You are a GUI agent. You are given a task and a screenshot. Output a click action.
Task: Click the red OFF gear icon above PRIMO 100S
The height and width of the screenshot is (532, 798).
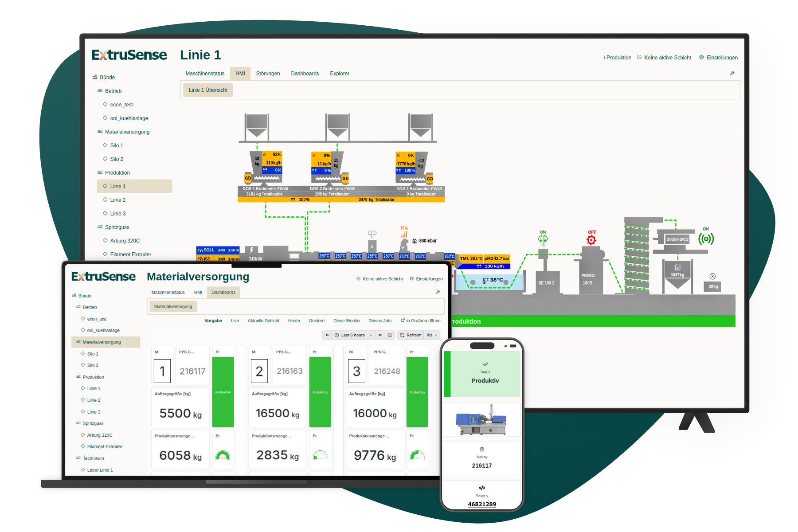coord(591,240)
